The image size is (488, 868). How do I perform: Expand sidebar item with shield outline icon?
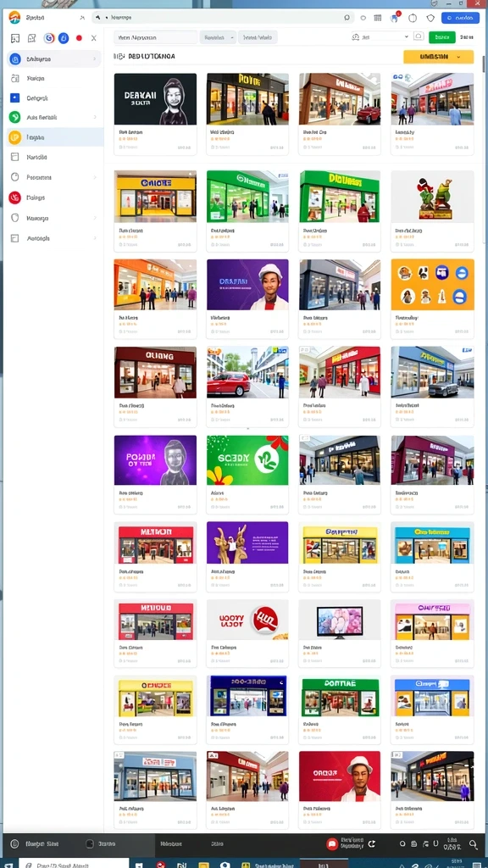tap(95, 218)
